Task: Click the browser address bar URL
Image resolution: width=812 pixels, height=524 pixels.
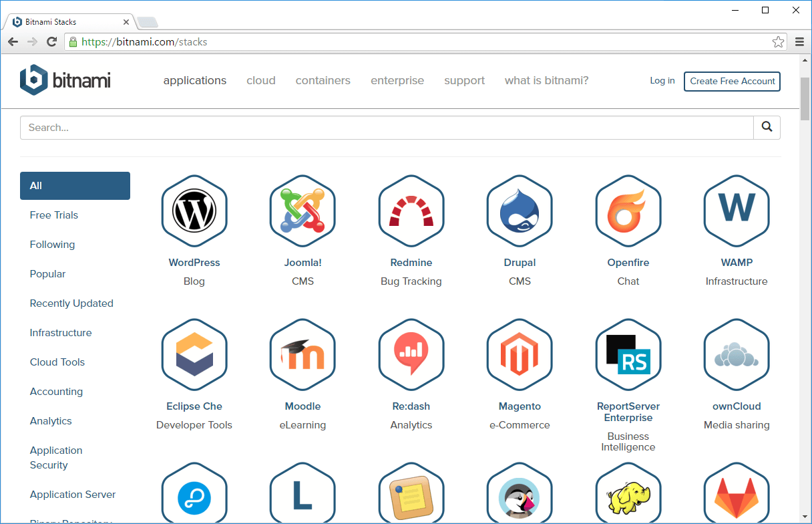Action: (144, 42)
